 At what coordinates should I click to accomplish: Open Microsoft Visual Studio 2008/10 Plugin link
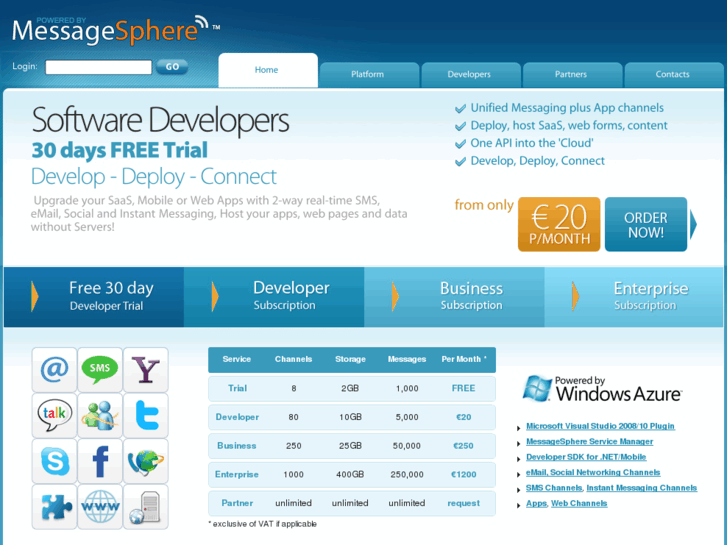[x=600, y=426]
